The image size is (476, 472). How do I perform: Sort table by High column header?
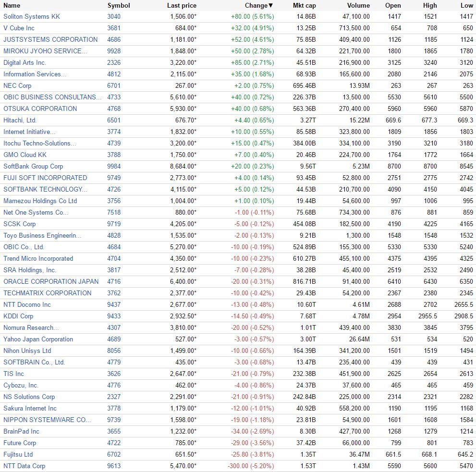pos(430,5)
